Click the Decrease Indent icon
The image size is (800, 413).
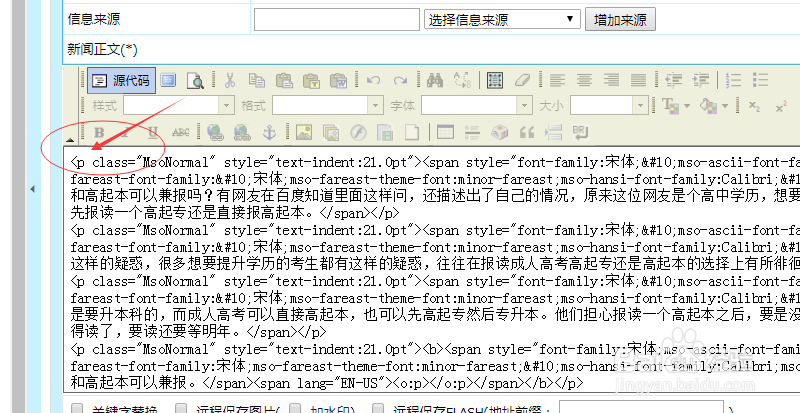[x=673, y=80]
